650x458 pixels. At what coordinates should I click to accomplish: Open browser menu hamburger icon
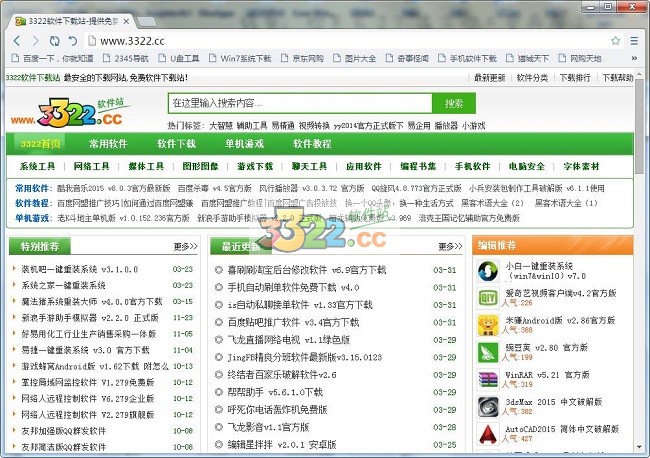634,41
